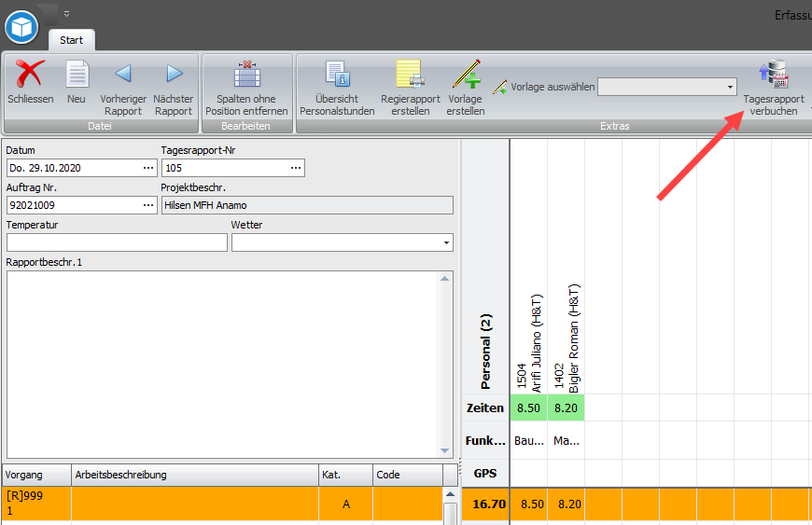The width and height of the screenshot is (812, 525).
Task: Click table scrollbar up arrow beside row [R]999
Action: (451, 494)
